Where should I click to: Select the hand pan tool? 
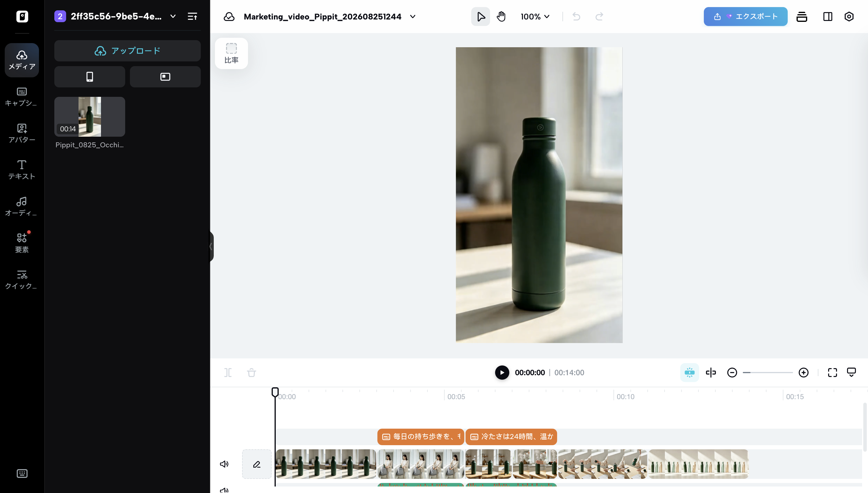(501, 17)
